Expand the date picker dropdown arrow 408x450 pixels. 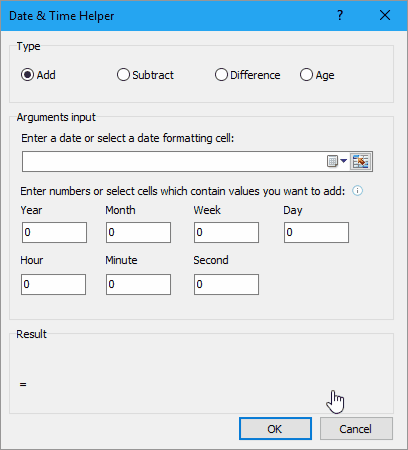[x=344, y=161]
